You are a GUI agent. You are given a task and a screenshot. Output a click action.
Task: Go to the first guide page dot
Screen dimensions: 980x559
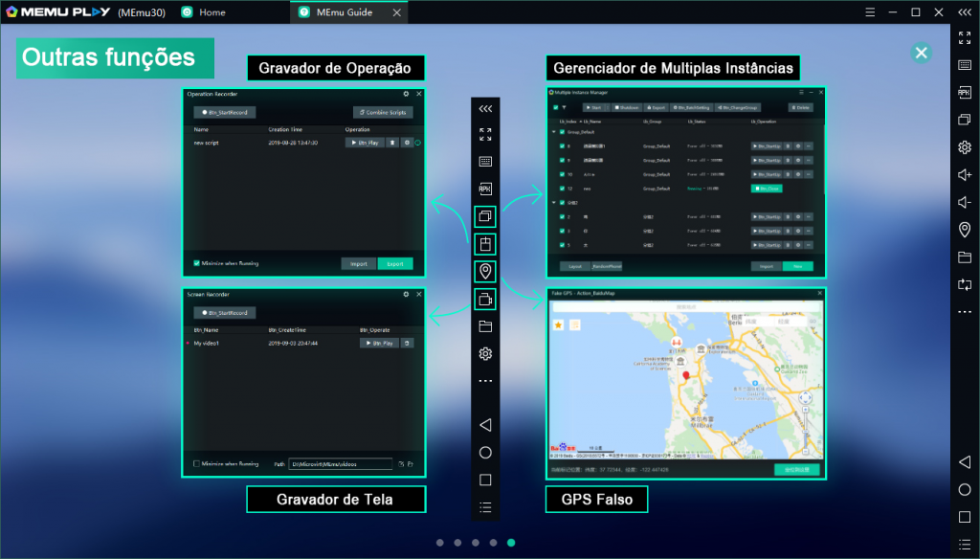tap(440, 543)
